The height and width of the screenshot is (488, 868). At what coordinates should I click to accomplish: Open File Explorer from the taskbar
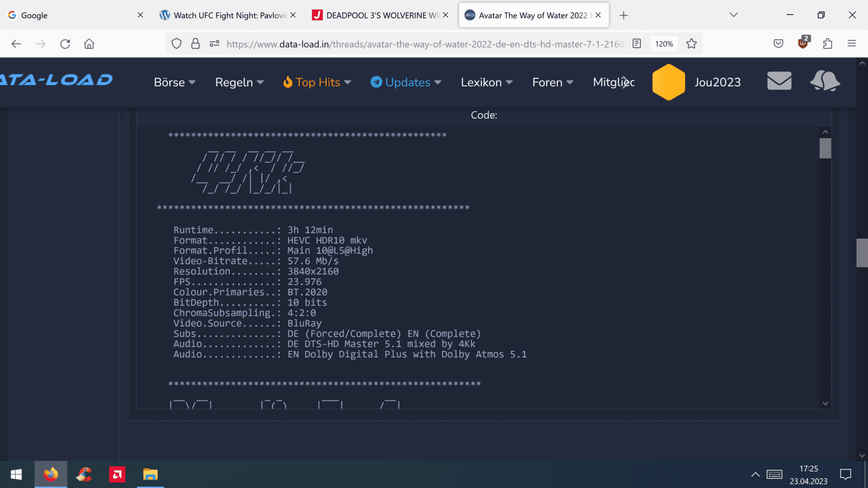point(150,474)
